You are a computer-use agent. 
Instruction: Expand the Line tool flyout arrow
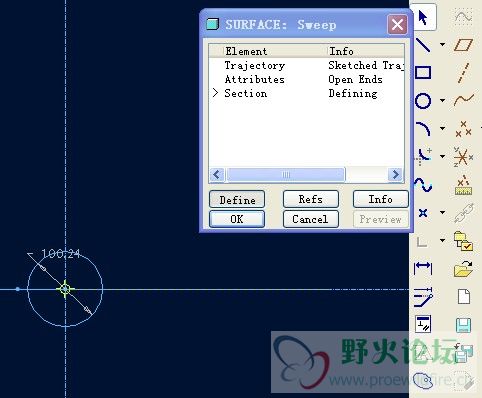443,44
